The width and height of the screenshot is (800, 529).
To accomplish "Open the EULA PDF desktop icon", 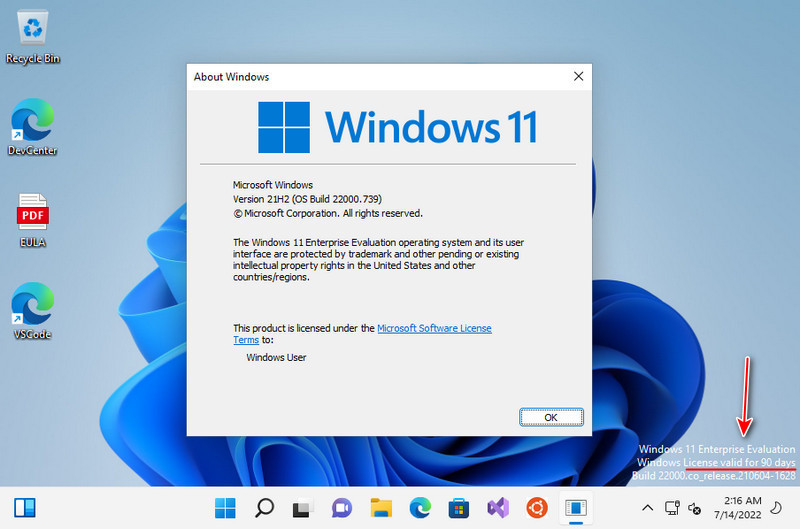I will click(33, 220).
